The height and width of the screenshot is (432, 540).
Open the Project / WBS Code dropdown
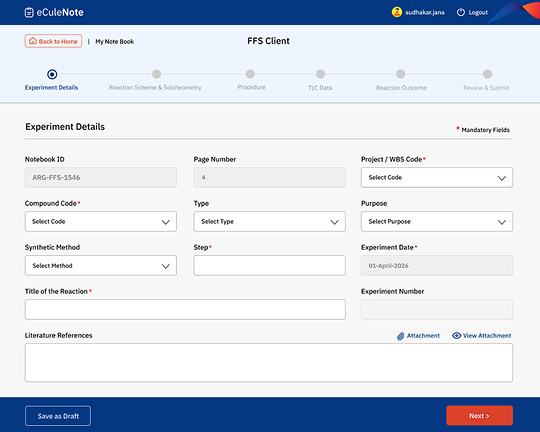coord(437,177)
